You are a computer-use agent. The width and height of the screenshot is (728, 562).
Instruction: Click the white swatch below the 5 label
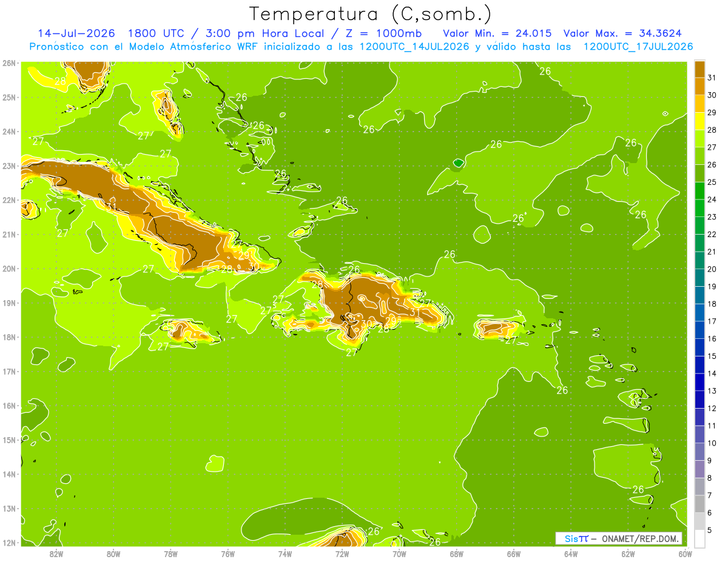[699, 538]
